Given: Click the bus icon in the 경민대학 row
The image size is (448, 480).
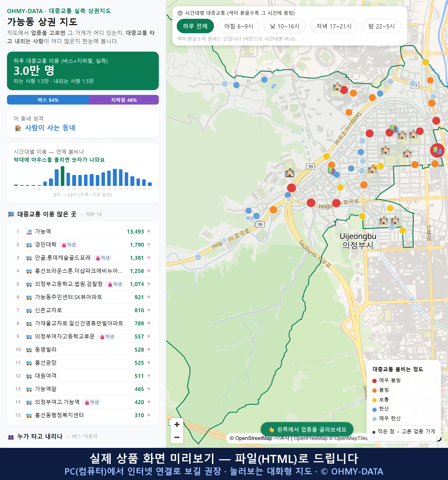Looking at the screenshot, I should coord(29,245).
